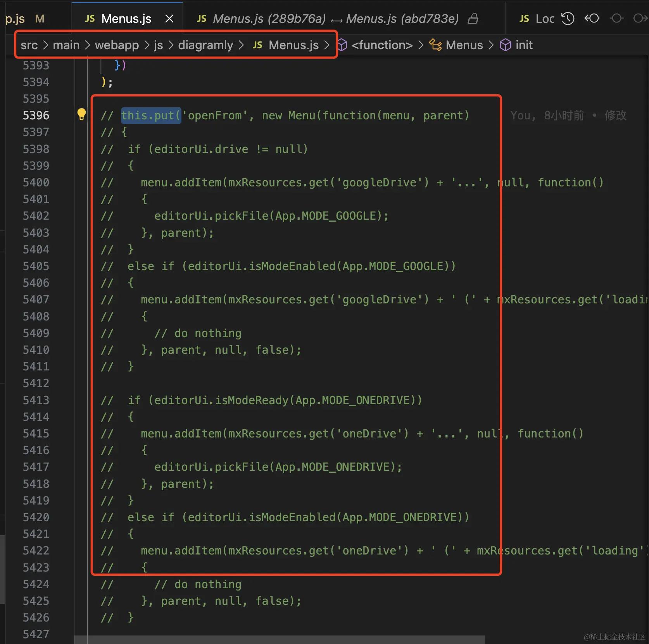Click 'if (editorUi.isModeReady(App.MODE_ONEDRIVE))' line
The image size is (649, 644).
(275, 400)
